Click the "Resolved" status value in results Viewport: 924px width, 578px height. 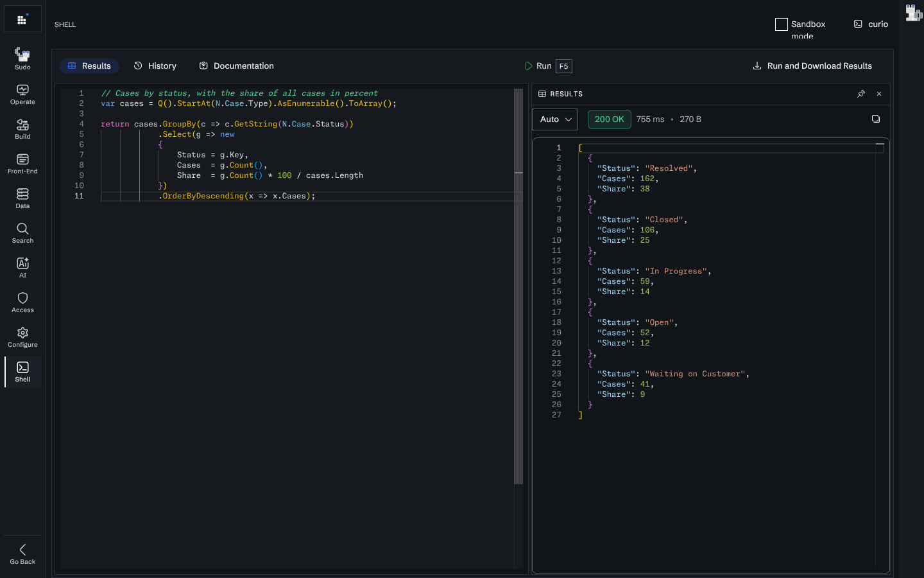pos(669,168)
